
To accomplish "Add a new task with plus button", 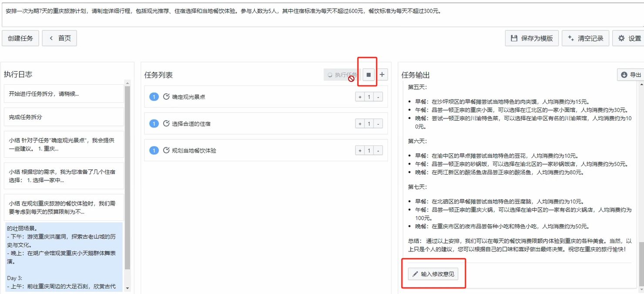I will (x=382, y=75).
